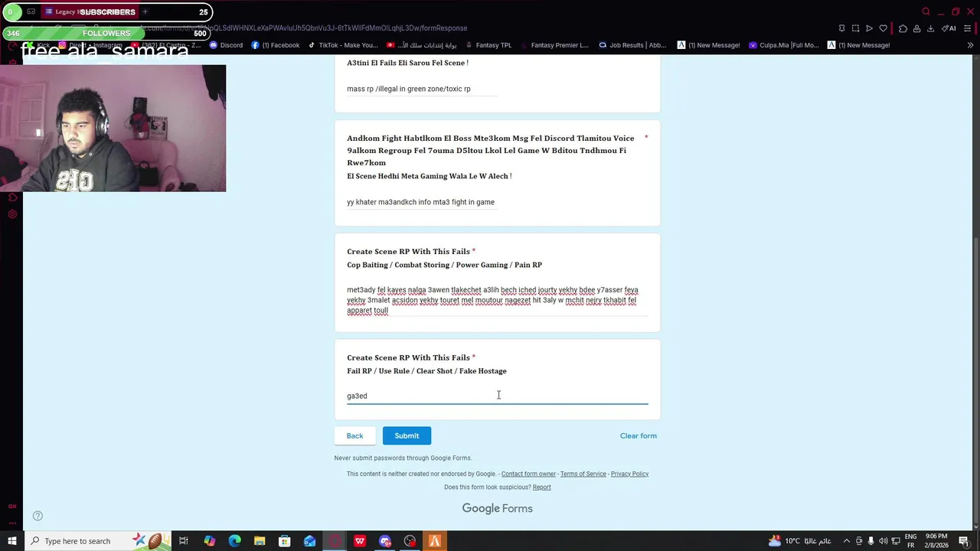
Task: Go back with the Back button
Action: click(354, 435)
